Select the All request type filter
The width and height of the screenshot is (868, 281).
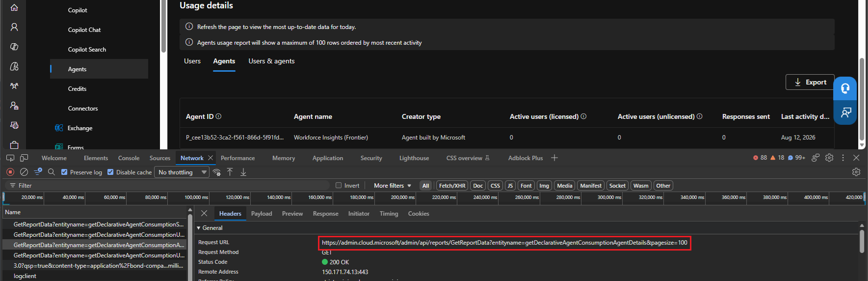point(425,186)
